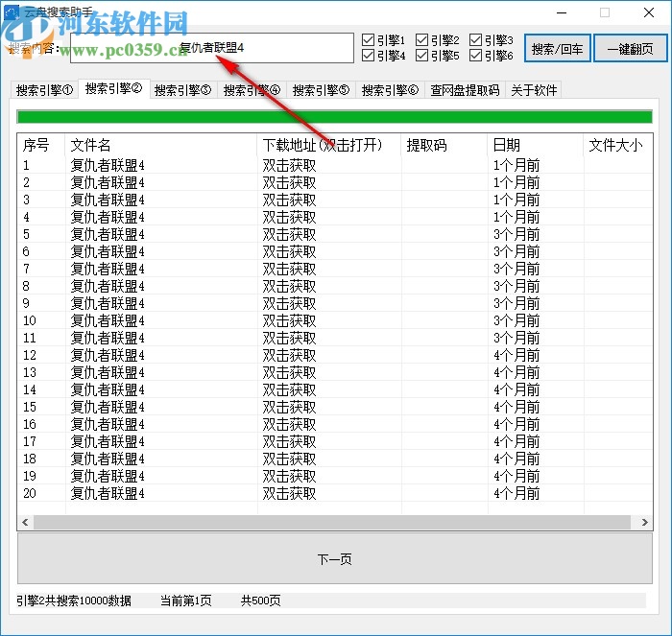Viewport: 672px width, 636px height.
Task: Select file name in row 10
Action: [x=108, y=320]
